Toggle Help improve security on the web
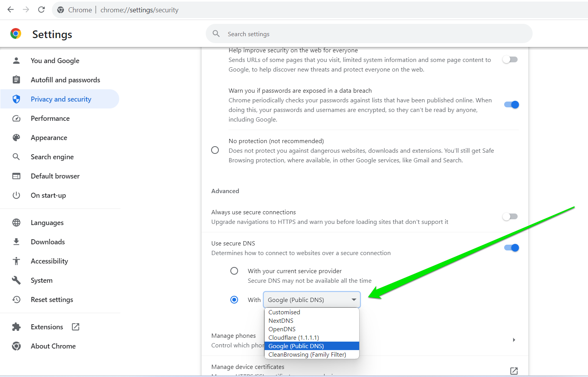 pyautogui.click(x=510, y=60)
